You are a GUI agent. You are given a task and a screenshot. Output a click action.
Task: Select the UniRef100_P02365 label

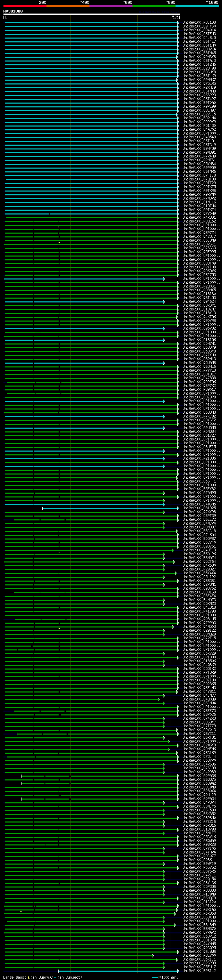(199, 684)
